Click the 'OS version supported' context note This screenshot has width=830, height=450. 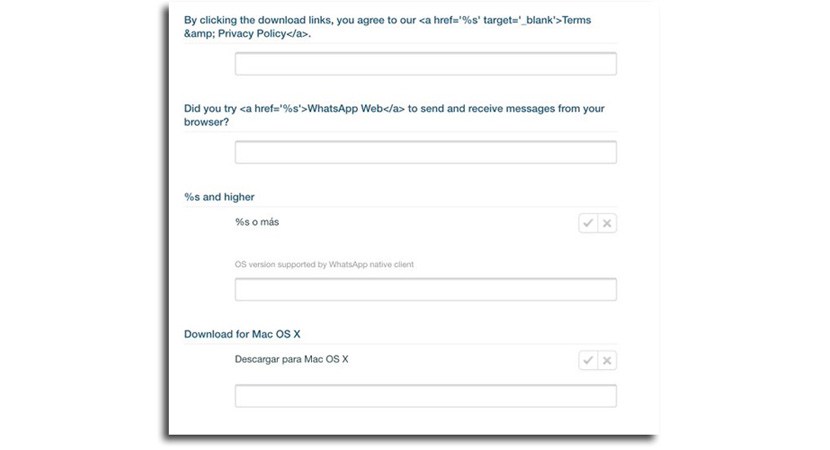324,265
